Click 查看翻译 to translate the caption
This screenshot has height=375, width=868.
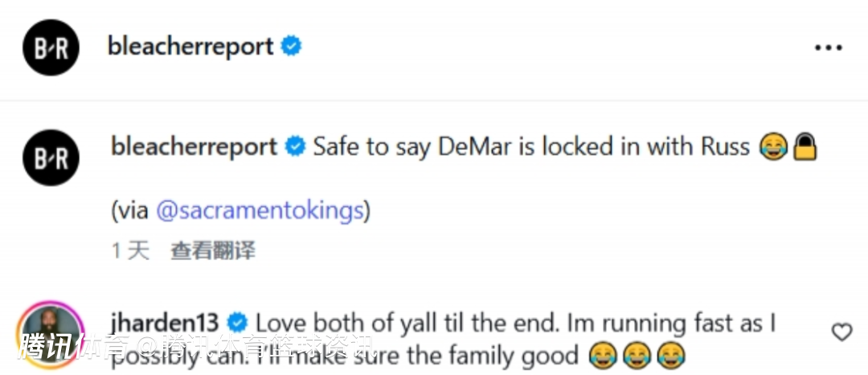pyautogui.click(x=212, y=251)
